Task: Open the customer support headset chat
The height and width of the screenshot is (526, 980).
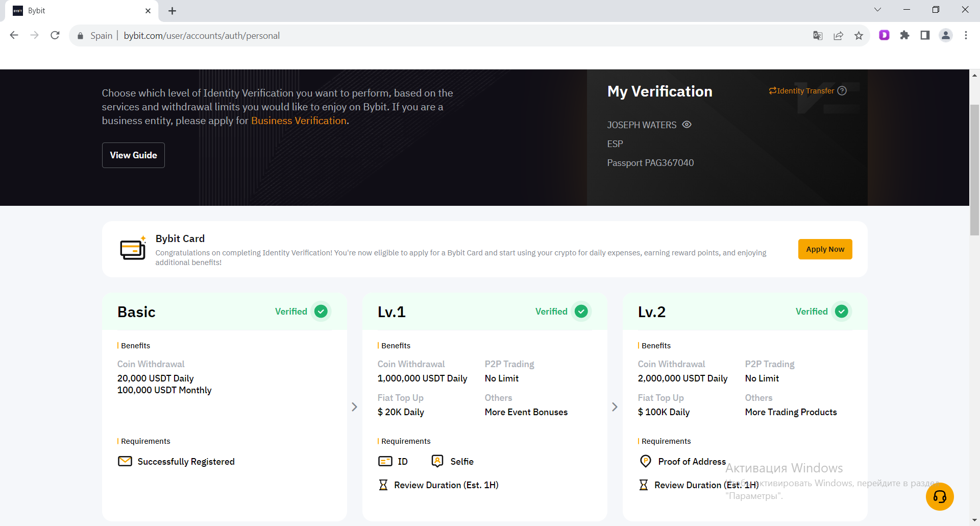Action: 939,496
